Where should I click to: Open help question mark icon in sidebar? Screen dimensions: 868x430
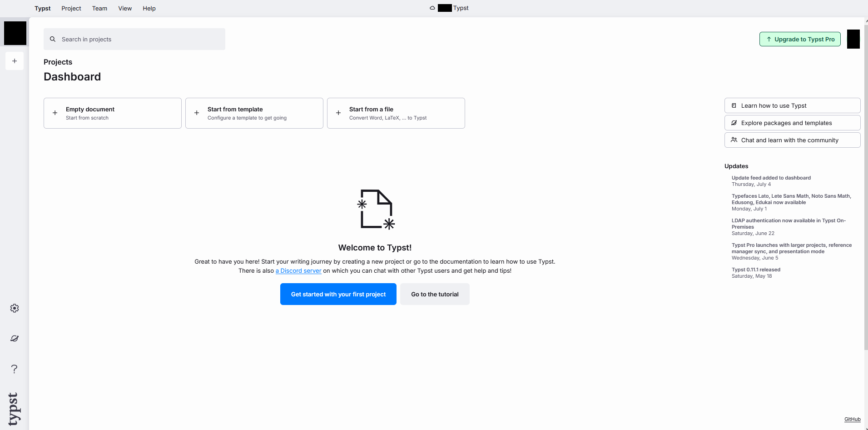point(15,369)
